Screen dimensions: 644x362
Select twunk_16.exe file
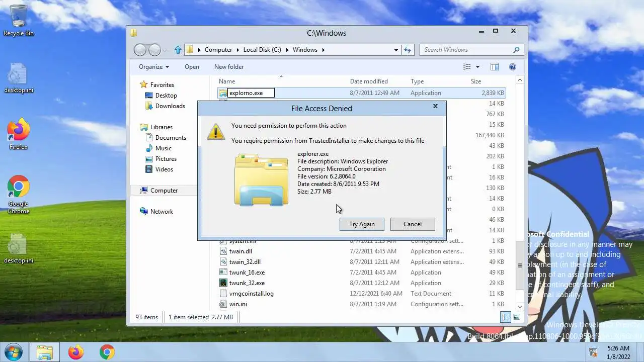[247, 273]
